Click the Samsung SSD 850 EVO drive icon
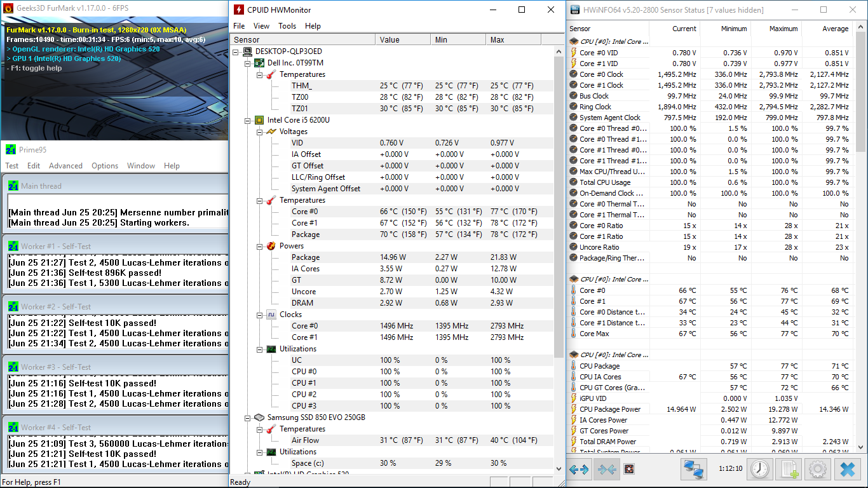 (259, 417)
